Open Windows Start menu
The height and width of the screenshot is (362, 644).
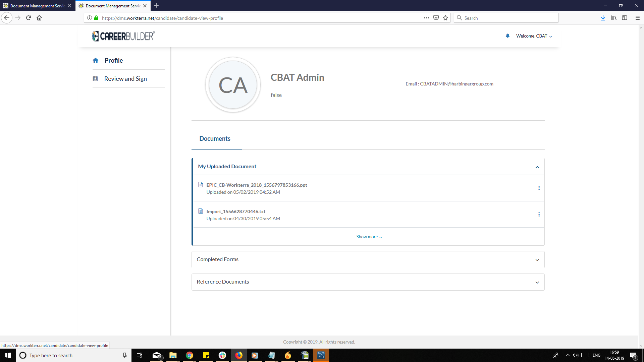[x=8, y=355]
